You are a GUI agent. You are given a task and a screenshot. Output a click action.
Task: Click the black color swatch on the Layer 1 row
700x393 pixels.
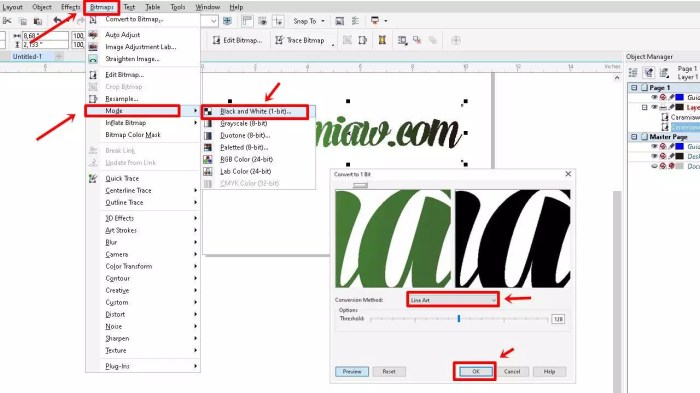679,107
